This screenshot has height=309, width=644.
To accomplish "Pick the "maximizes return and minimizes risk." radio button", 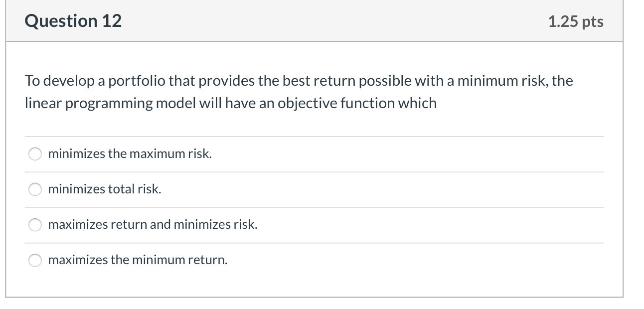I will pyautogui.click(x=35, y=225).
